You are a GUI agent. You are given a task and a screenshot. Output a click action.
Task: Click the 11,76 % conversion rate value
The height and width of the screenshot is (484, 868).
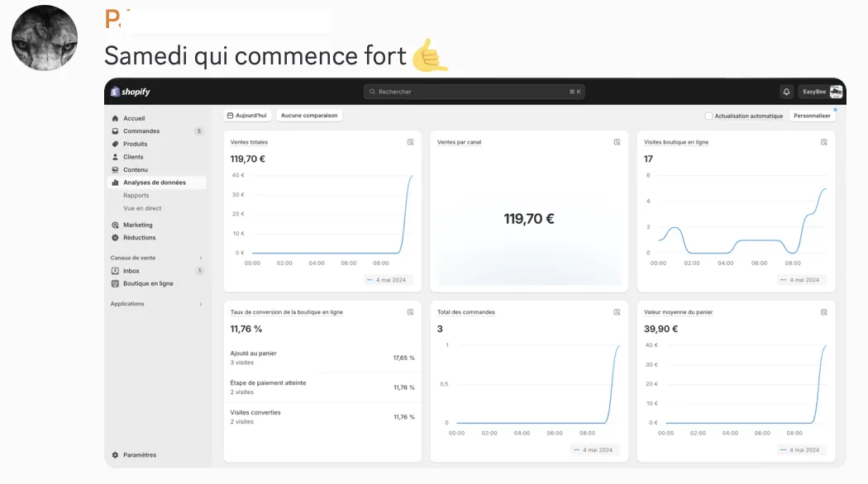point(246,329)
